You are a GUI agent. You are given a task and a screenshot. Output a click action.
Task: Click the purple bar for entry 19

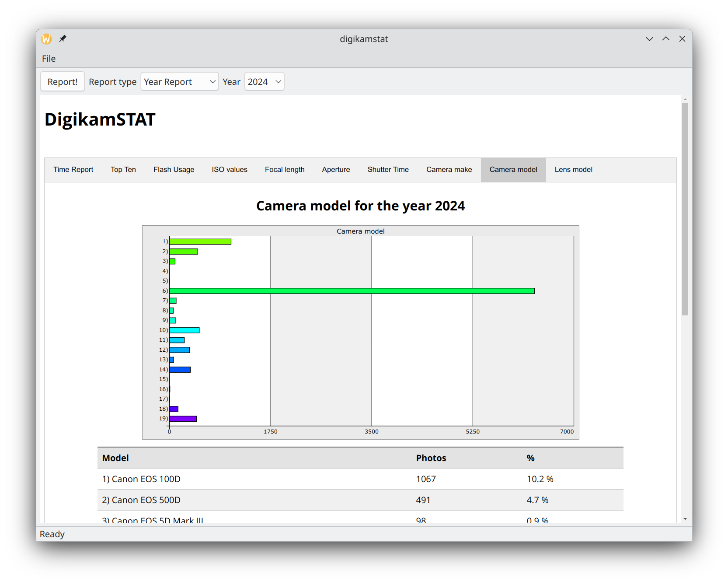(x=183, y=419)
